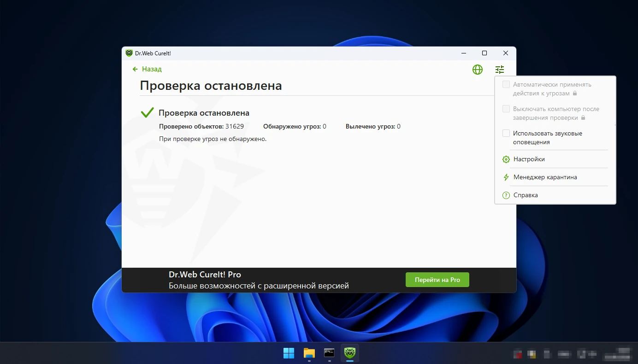The width and height of the screenshot is (638, 364).
Task: Toggle the scan options sliders icon
Action: tap(500, 70)
